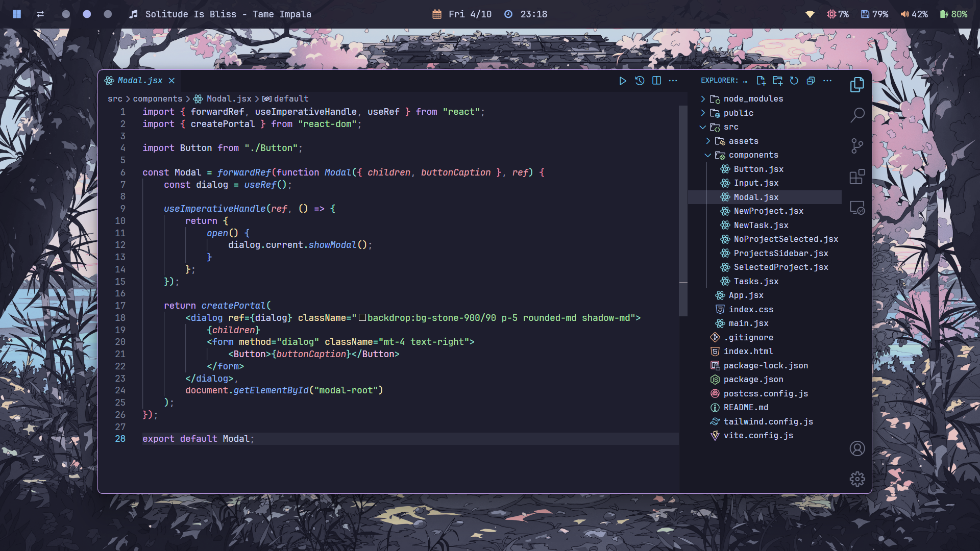Click the swap arrows icon in top bar
The height and width of the screenshot is (551, 980).
(x=40, y=14)
